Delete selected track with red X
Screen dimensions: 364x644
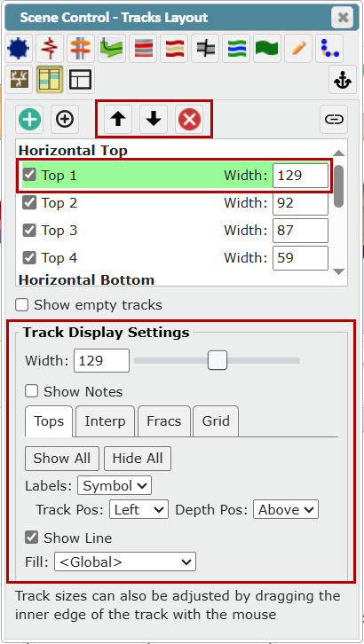click(189, 120)
